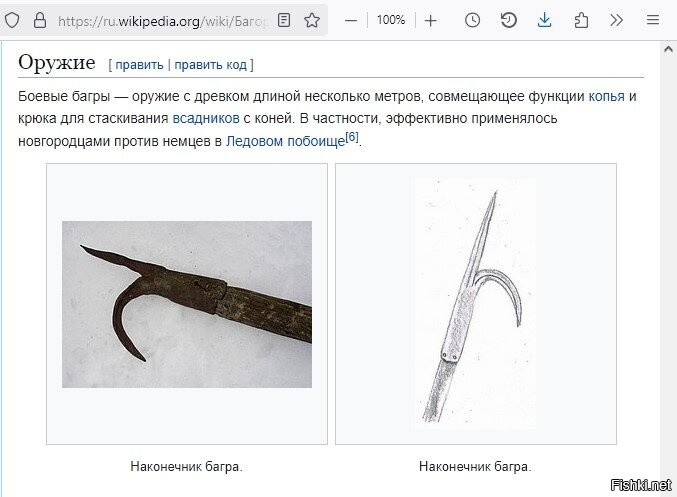Bookmark this page with the star icon
The image size is (677, 497).
(x=312, y=20)
